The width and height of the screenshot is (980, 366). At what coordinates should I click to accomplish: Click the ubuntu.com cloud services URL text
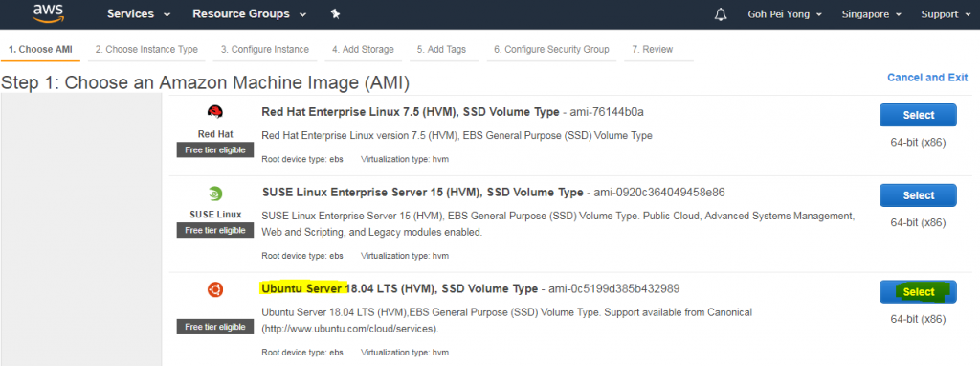350,329
